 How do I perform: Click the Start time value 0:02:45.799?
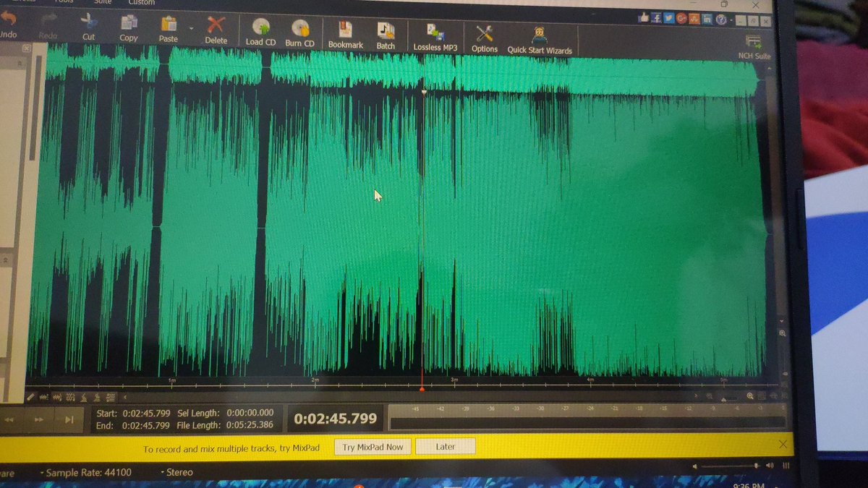146,412
